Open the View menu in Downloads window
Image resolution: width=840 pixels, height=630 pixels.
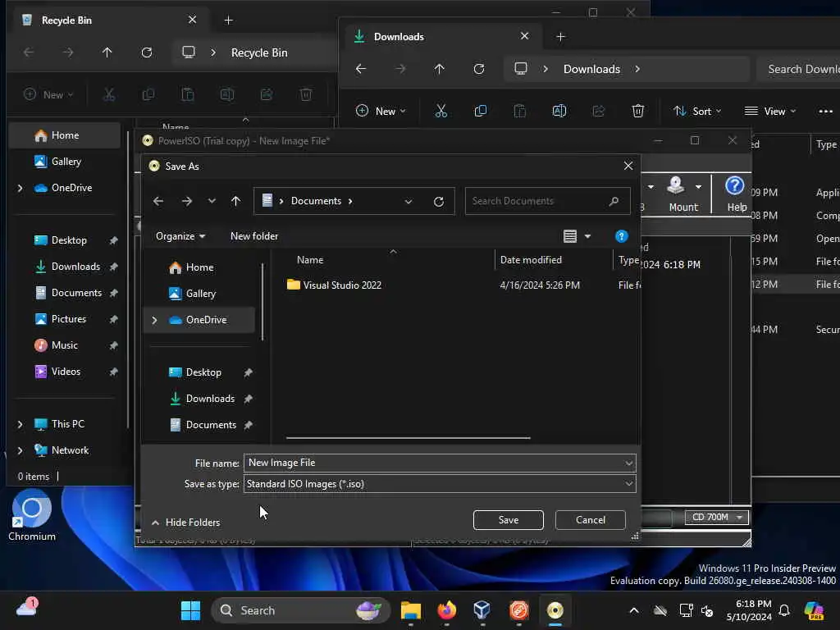point(770,111)
